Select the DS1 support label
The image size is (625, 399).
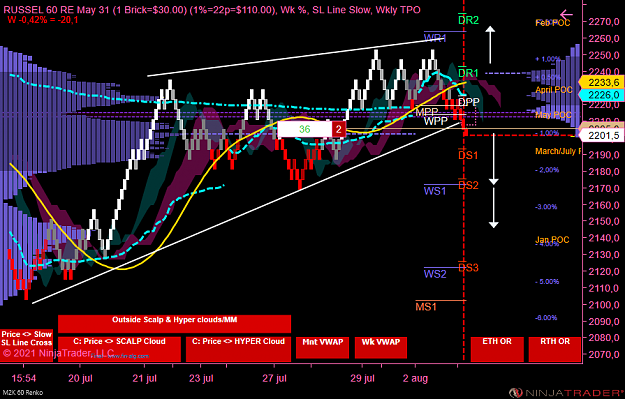click(468, 155)
